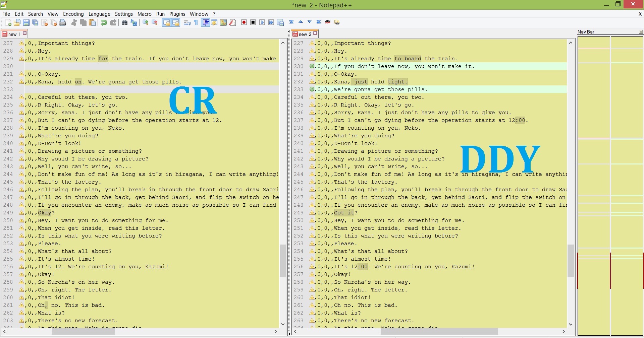Jump to first difference in Compare
The height and width of the screenshot is (338, 644).
[291, 22]
